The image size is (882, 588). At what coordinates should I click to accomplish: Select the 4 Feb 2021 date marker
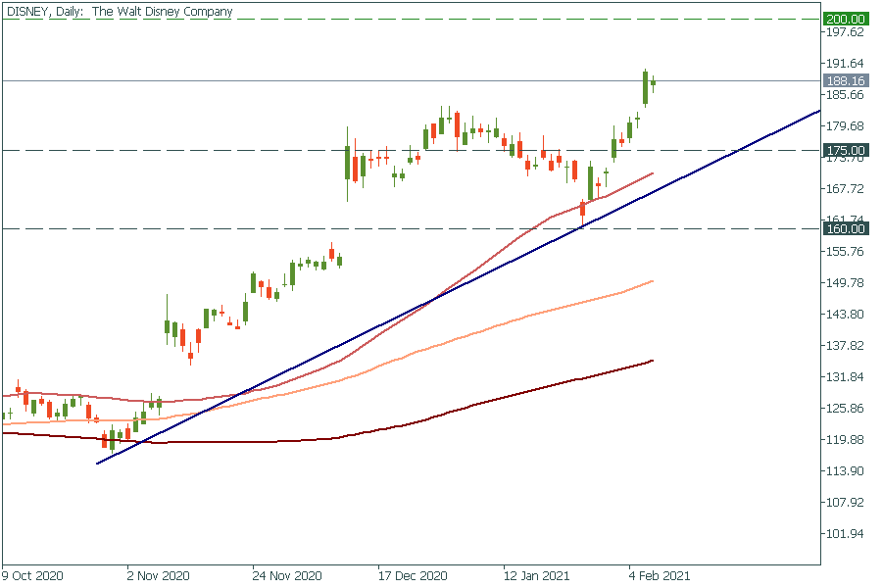659,575
